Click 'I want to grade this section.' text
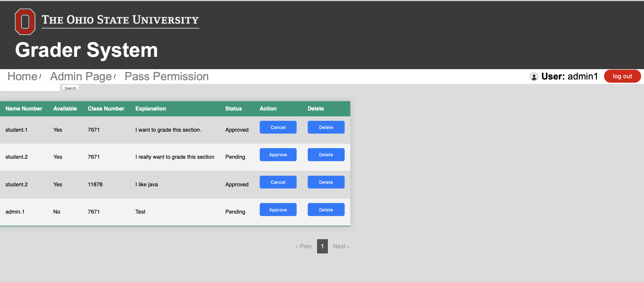The image size is (644, 282). (x=168, y=130)
